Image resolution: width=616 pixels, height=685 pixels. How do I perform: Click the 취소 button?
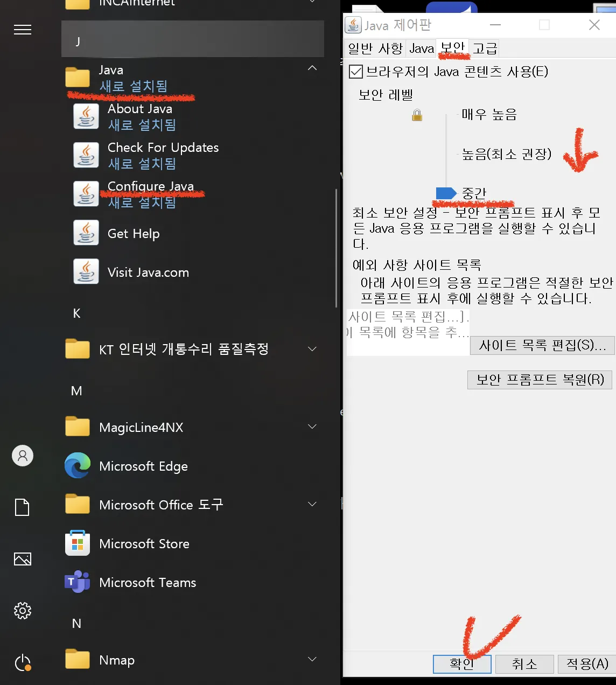[524, 664]
